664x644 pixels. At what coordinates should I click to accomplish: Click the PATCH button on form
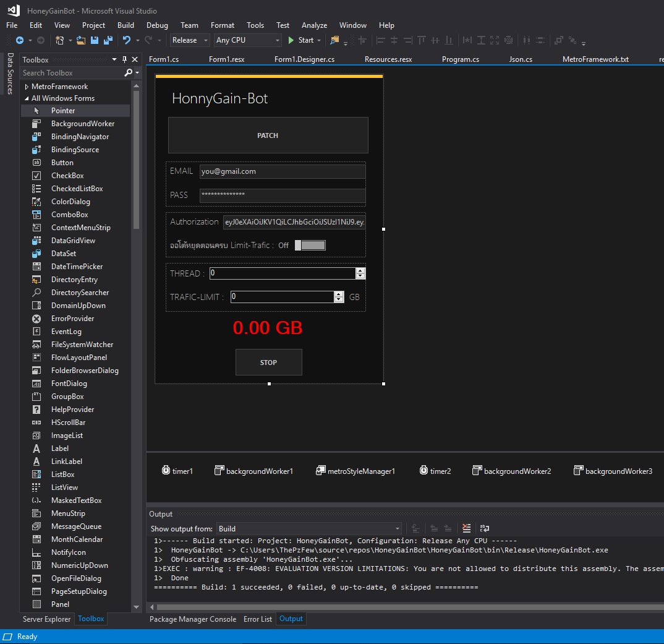[x=268, y=135]
